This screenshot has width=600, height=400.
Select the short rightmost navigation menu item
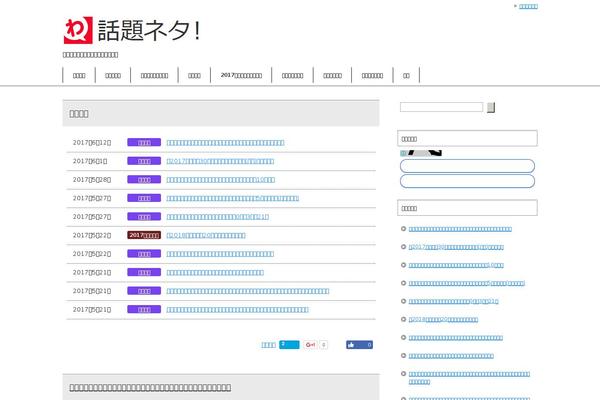coord(406,75)
